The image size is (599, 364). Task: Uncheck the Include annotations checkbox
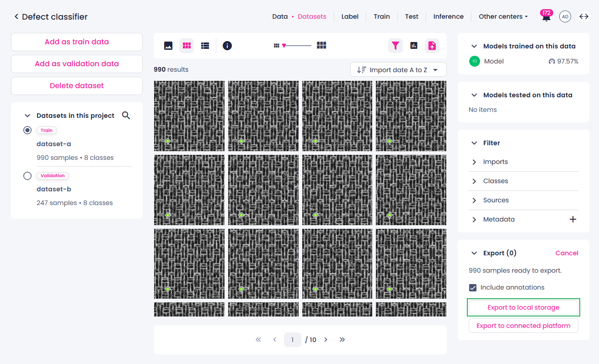473,288
